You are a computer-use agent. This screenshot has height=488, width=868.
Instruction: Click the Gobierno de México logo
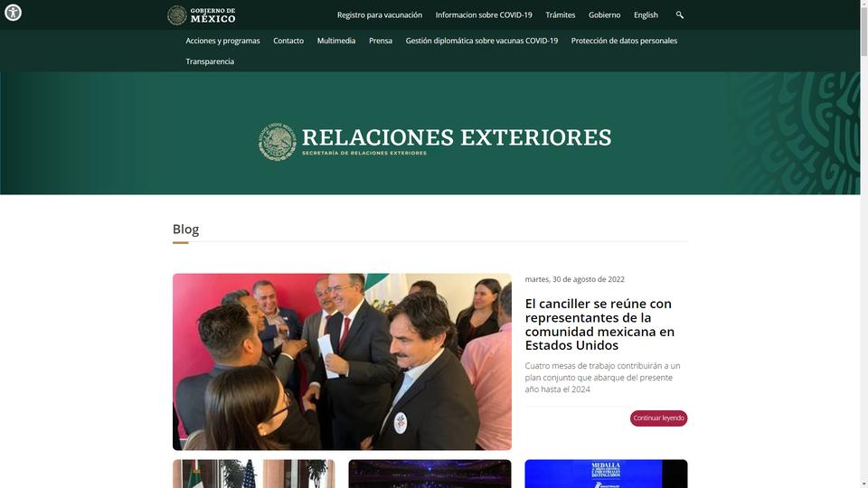tap(202, 15)
